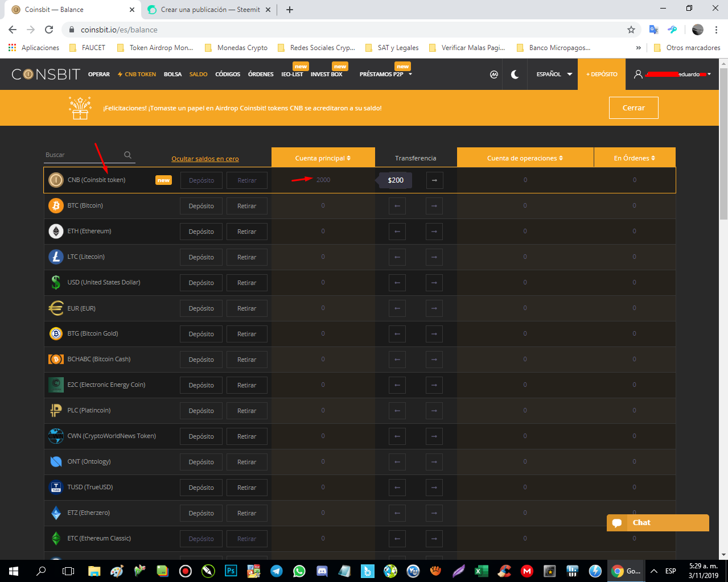Open WhatsApp from the taskbar
The width and height of the screenshot is (728, 582).
click(x=299, y=571)
